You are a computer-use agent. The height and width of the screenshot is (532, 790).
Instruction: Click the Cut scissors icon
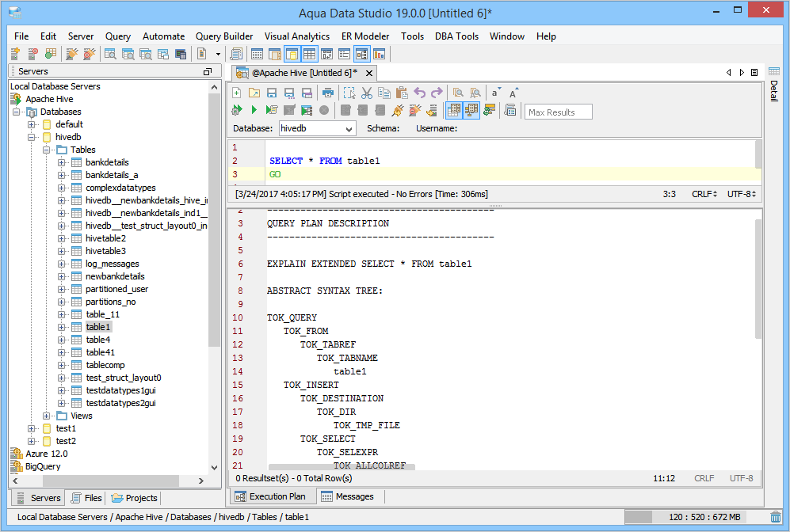(367, 93)
